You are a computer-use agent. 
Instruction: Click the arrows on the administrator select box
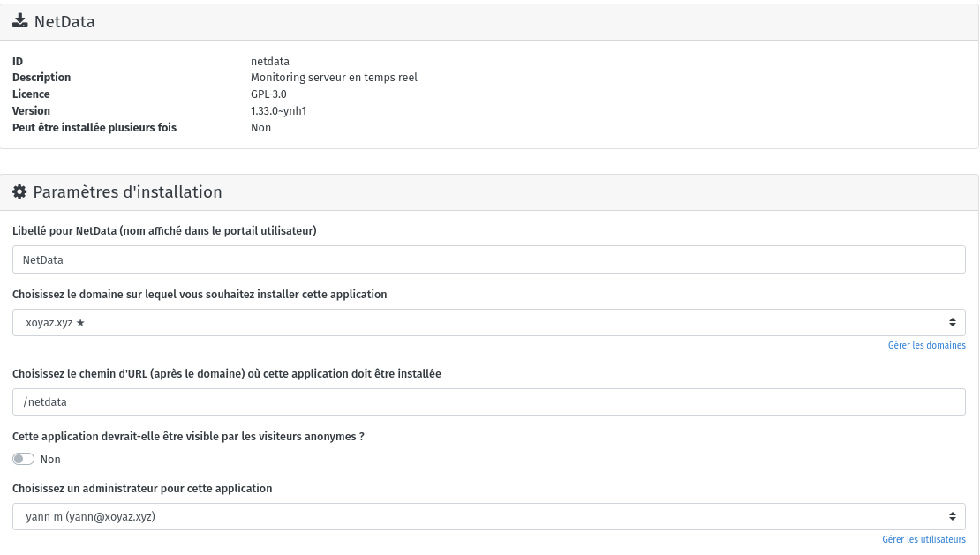point(952,517)
